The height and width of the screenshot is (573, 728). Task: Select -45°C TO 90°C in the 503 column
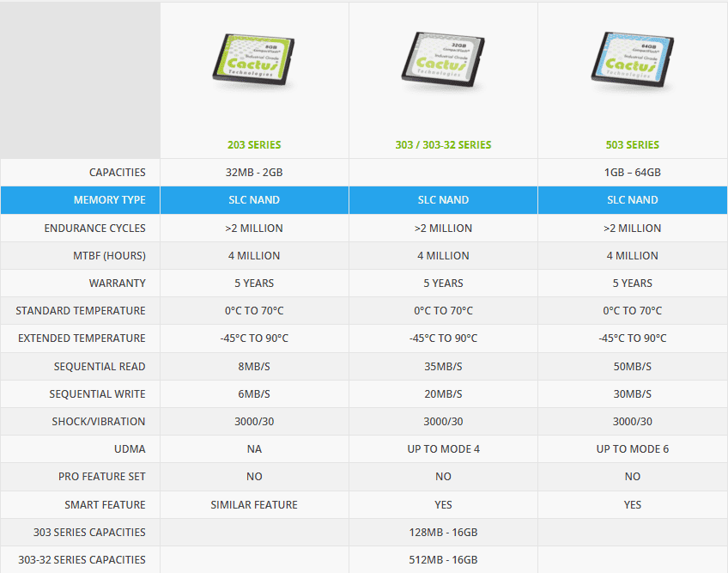click(x=633, y=338)
